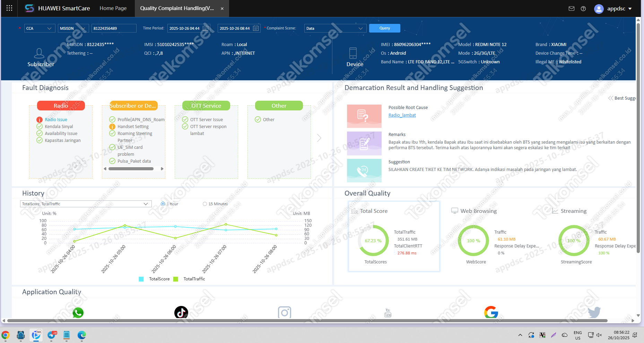Viewport: 644px width, 343px height.
Task: Click the Streaming chart icon
Action: click(555, 211)
